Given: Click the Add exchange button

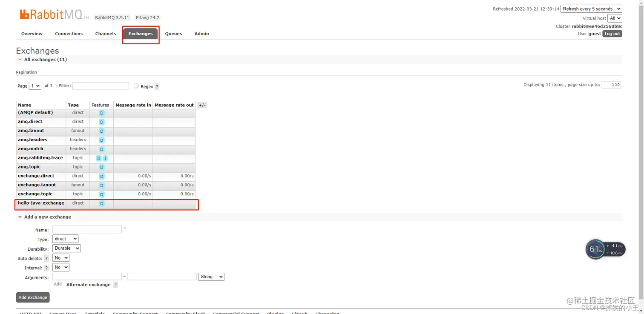Looking at the screenshot, I should [33, 297].
